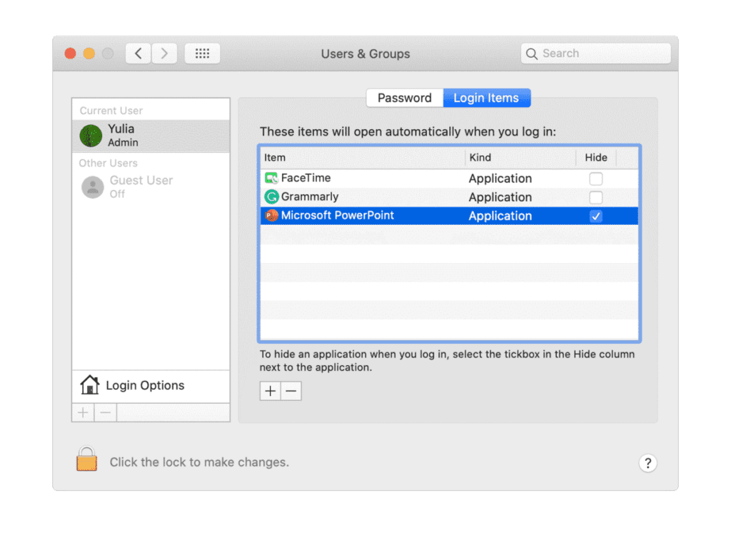Select the FaceTime row name
731x560 pixels.
(306, 178)
